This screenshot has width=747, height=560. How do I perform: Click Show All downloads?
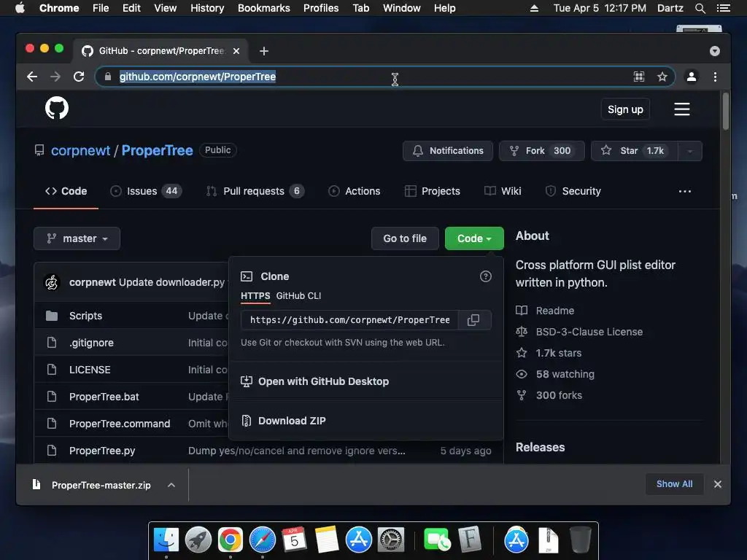point(674,484)
